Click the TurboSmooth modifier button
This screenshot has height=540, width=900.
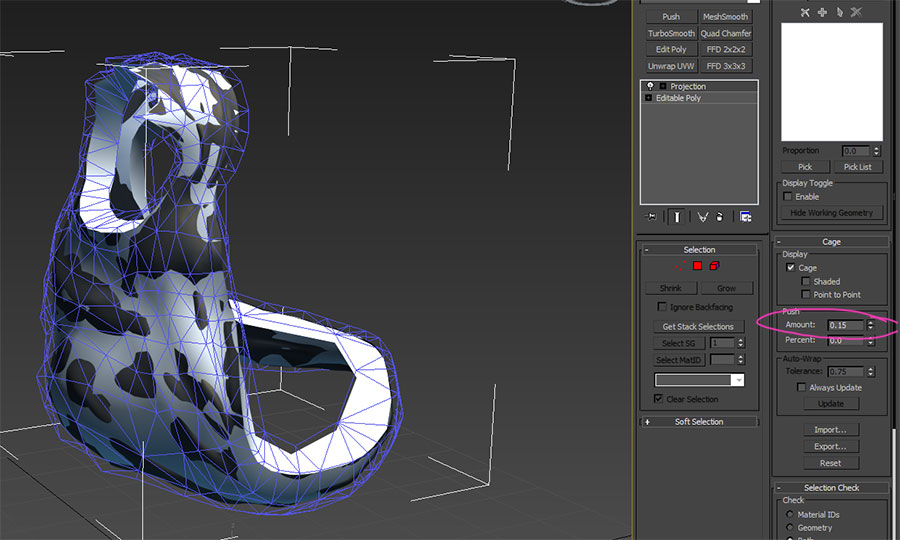click(x=671, y=33)
